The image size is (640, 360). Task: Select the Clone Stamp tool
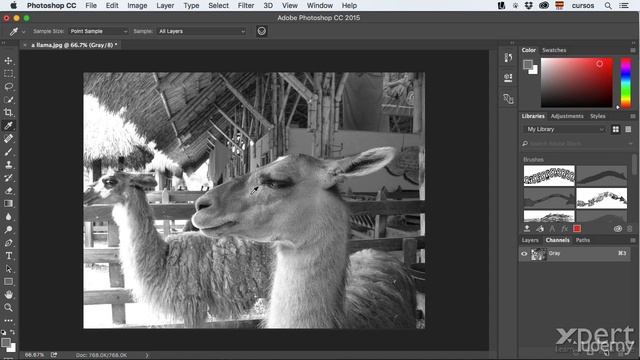pyautogui.click(x=8, y=165)
